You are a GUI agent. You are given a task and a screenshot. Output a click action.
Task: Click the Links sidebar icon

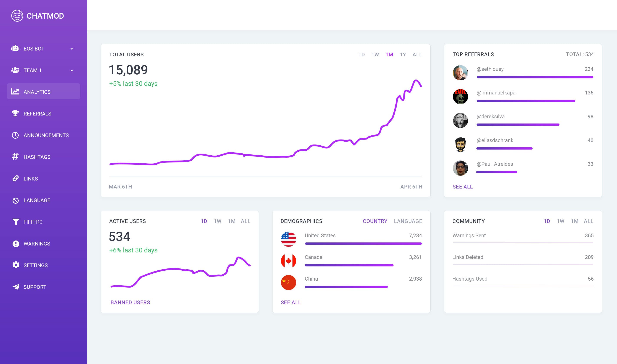click(x=16, y=179)
